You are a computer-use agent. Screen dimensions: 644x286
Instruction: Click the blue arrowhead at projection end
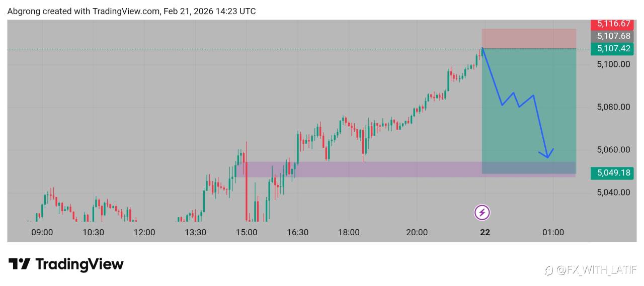click(548, 155)
